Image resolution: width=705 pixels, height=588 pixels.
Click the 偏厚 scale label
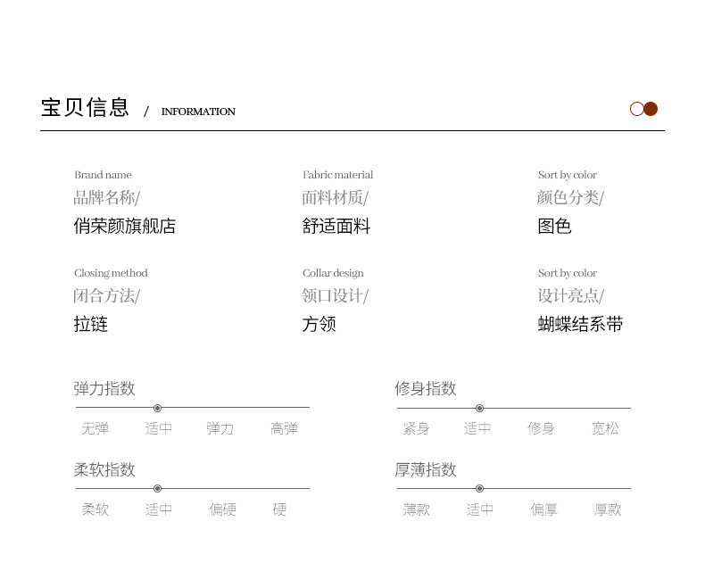[x=544, y=509]
